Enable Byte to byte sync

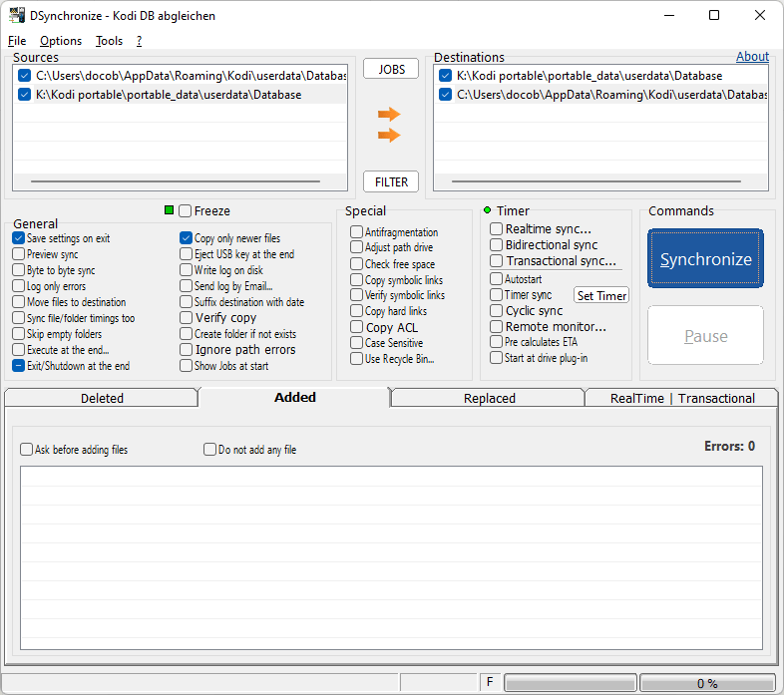[x=19, y=270]
